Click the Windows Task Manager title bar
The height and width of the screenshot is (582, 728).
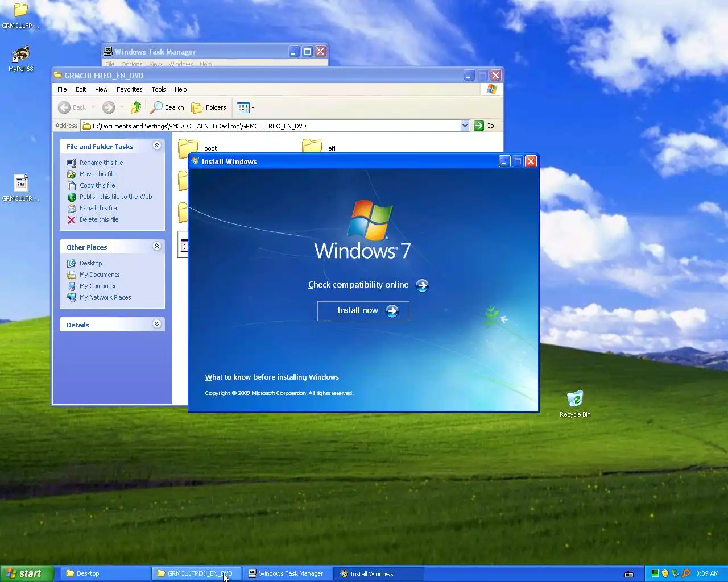215,52
